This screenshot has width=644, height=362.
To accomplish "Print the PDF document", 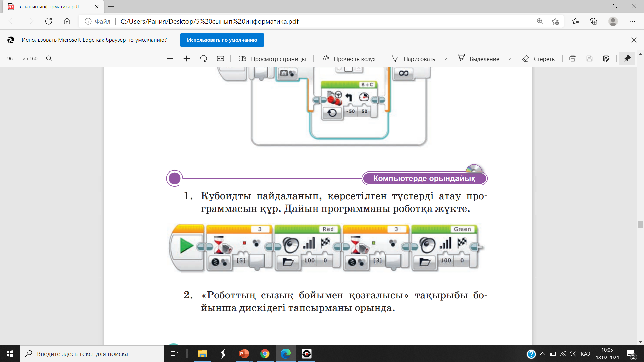I will pyautogui.click(x=573, y=59).
